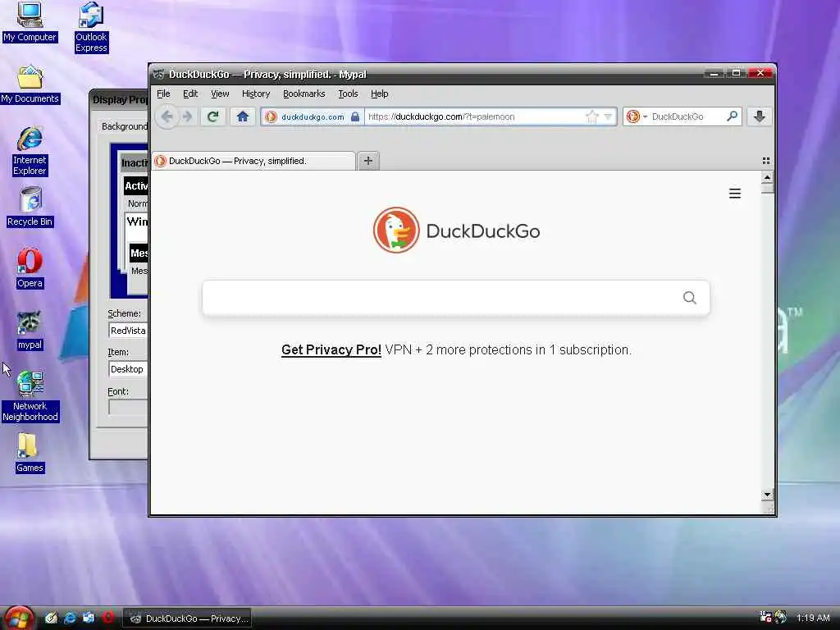Select the My Computer desktop icon
The image size is (840, 630).
click(x=30, y=22)
